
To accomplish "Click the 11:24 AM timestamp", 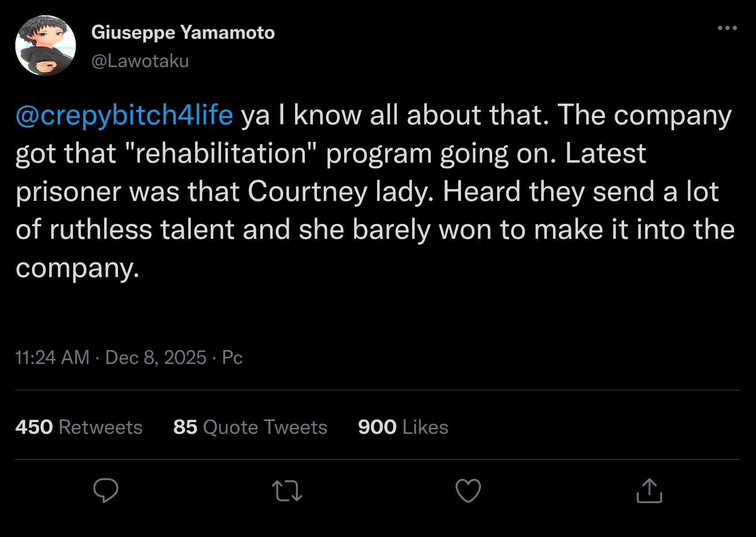I will (x=52, y=358).
